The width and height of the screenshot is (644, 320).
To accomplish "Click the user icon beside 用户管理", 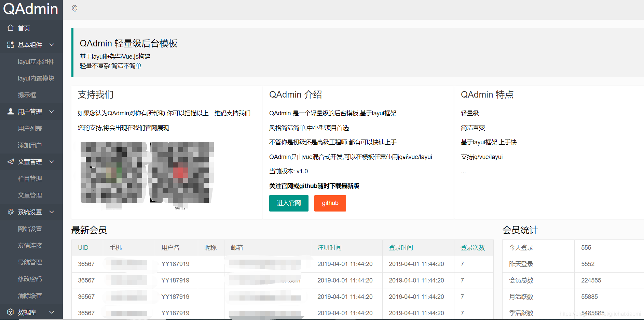I will point(11,112).
